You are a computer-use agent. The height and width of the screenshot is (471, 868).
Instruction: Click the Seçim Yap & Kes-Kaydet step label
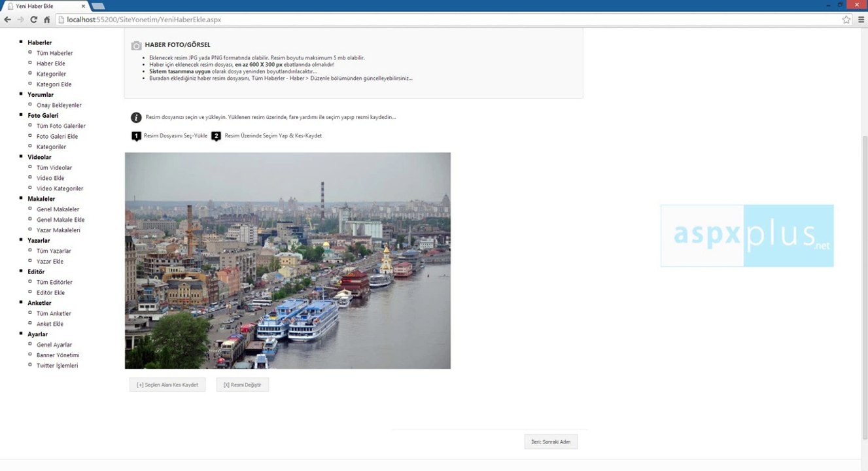273,136
